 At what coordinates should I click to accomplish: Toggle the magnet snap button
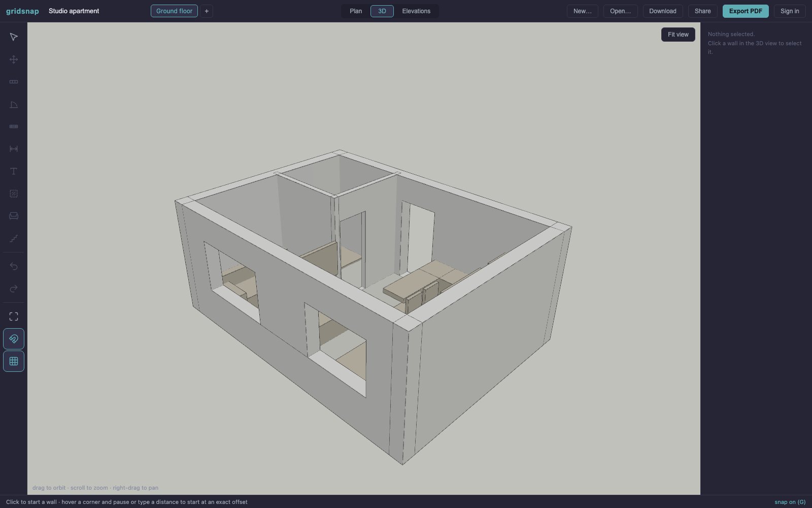pos(14,339)
